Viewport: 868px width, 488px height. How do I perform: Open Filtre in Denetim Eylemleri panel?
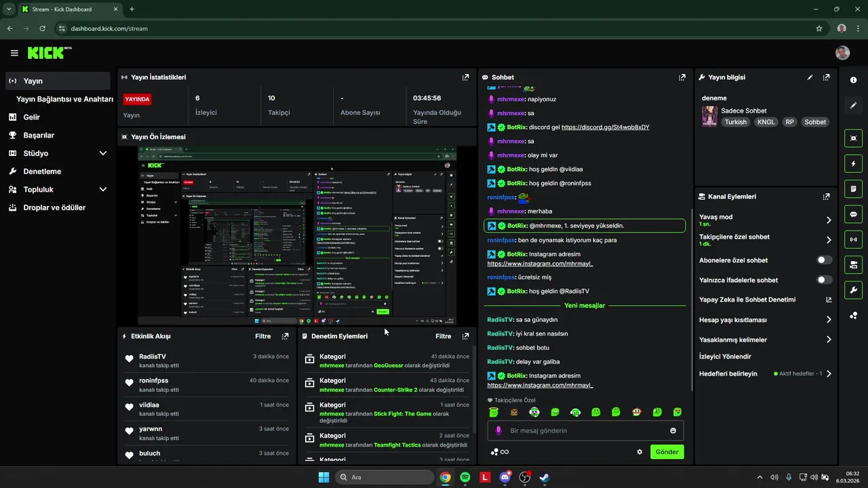click(x=443, y=336)
